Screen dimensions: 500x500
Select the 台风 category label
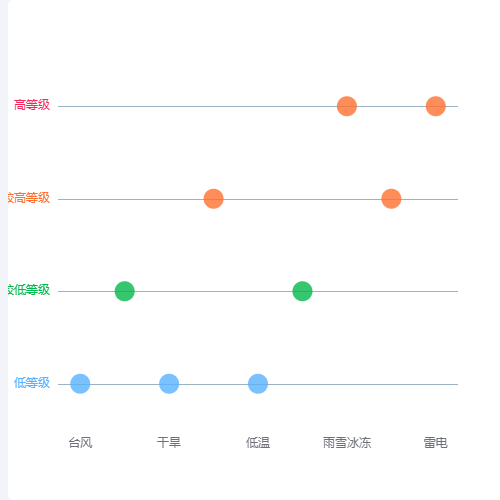(80, 443)
